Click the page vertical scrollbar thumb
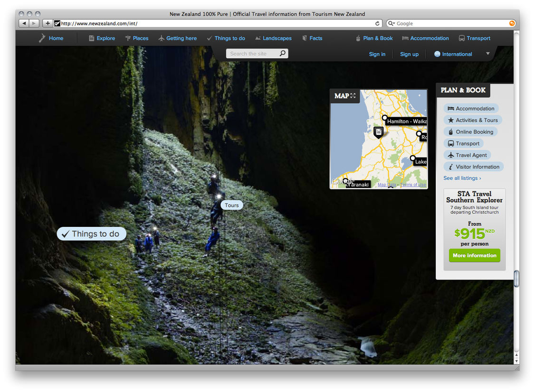Viewport: 535px width, 392px height. click(516, 279)
